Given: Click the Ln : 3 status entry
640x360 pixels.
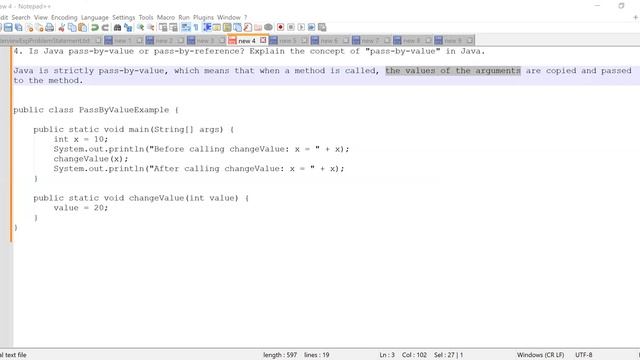Looking at the screenshot, I should pos(387,355).
